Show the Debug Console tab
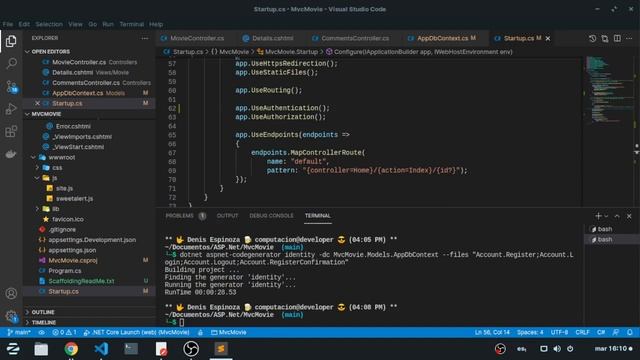 point(271,216)
